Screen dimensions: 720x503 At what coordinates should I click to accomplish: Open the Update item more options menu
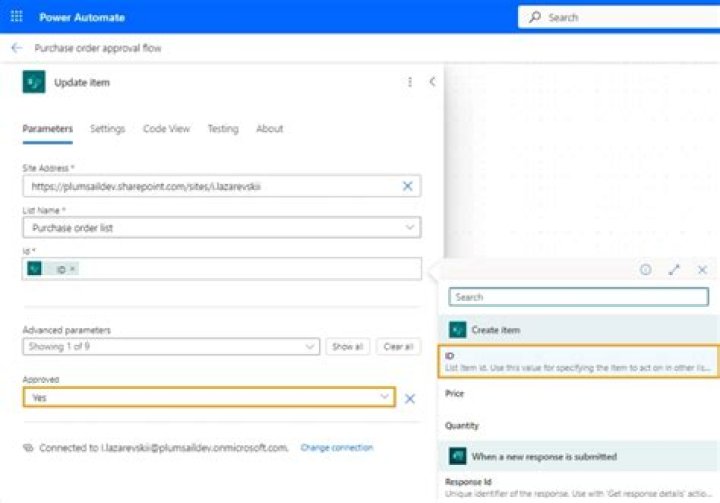coord(410,82)
